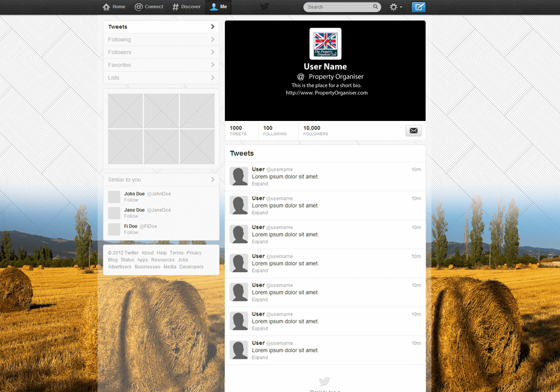Click the Discover hashtag icon
The width and height of the screenshot is (560, 392).
[175, 7]
